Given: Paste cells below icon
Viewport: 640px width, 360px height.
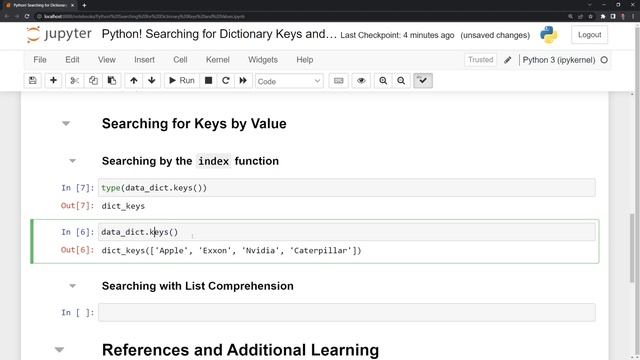Looking at the screenshot, I should 112,81.
